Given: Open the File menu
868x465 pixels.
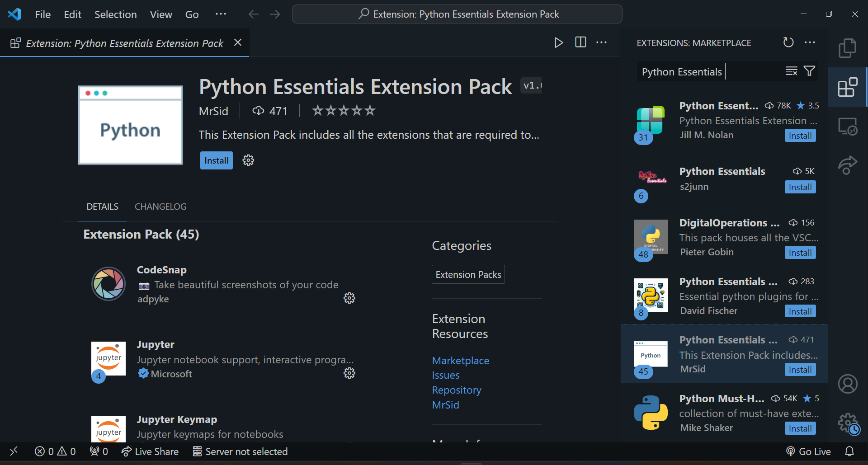Looking at the screenshot, I should pyautogui.click(x=43, y=14).
